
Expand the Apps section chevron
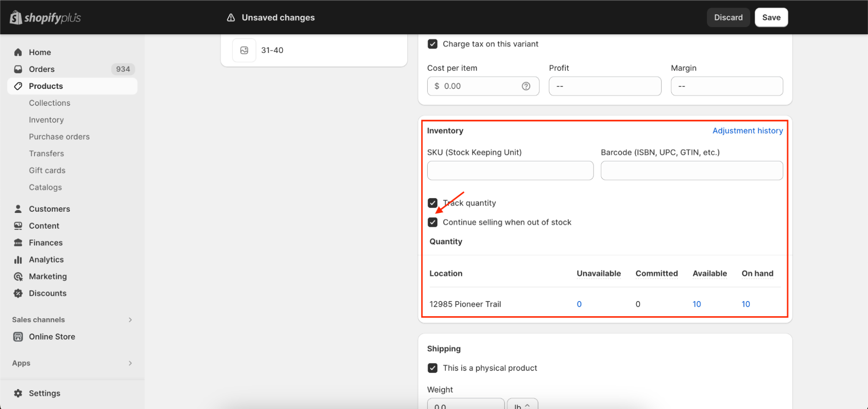click(x=130, y=363)
